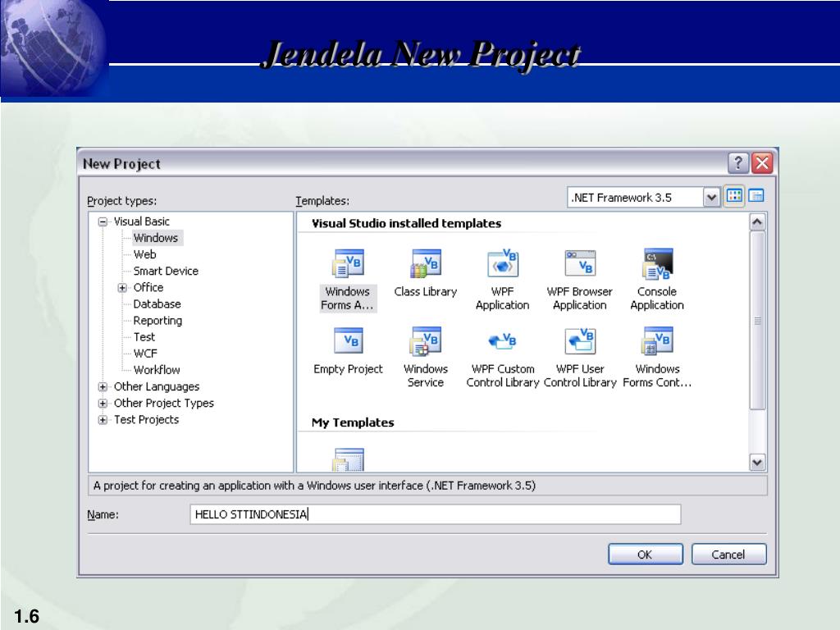
Task: Pick the Windows Service template icon
Action: (426, 340)
